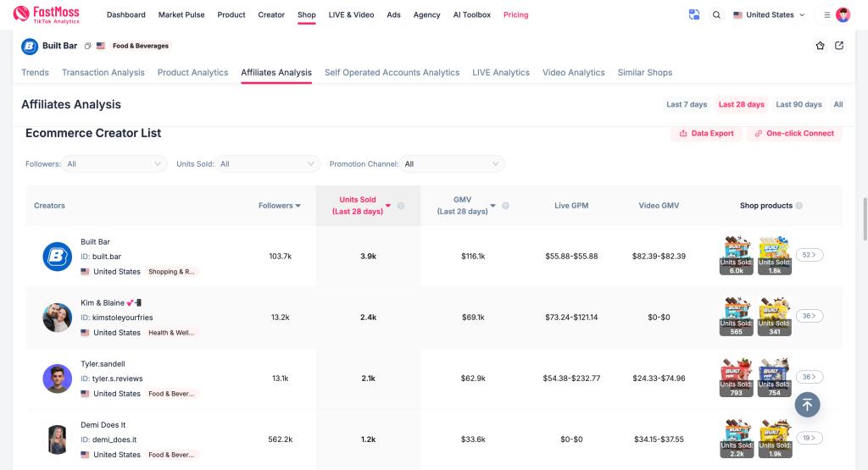Open Demi Does It product with 2.2k sold
The height and width of the screenshot is (470, 868).
737,439
